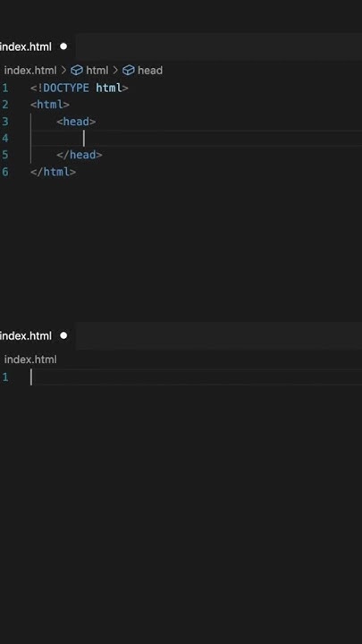Click the opening <head> tag on line 3
This screenshot has width=362, height=644.
click(x=76, y=122)
